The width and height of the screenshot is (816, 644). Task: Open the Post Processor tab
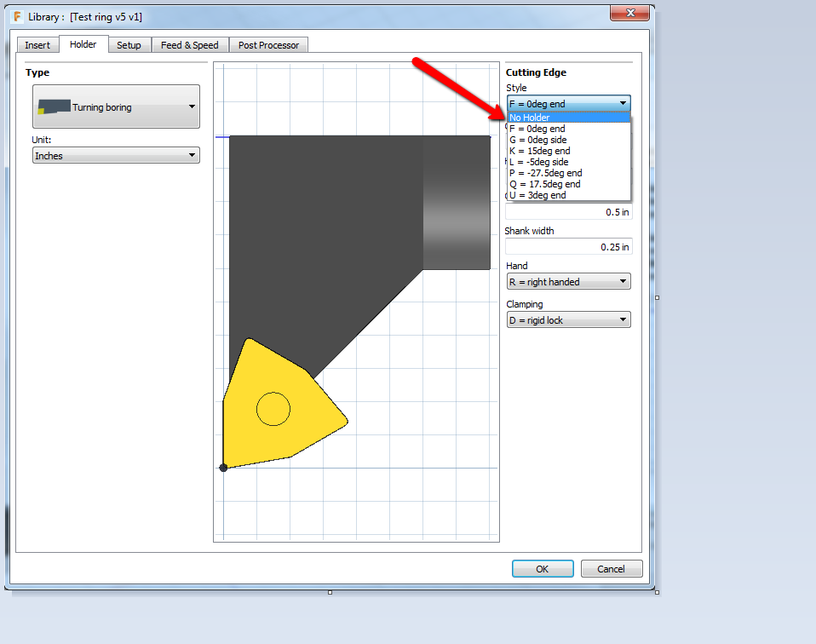268,44
